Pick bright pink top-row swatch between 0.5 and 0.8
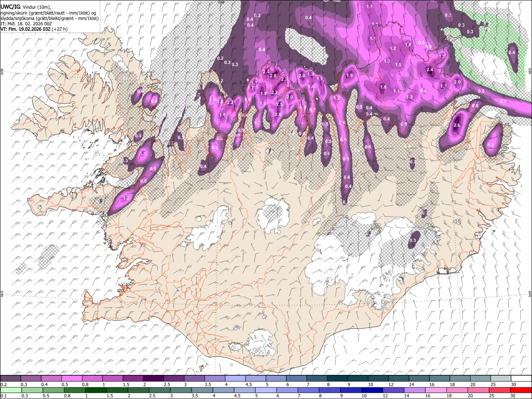532x399 pixels. pos(72,379)
